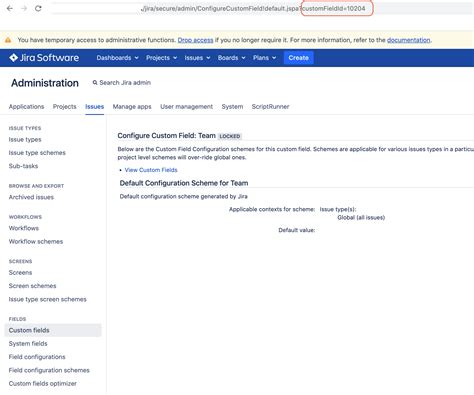Viewport: 474px width, 395px height.
Task: Expand the Issues dropdown in the blue header
Action: 197,58
